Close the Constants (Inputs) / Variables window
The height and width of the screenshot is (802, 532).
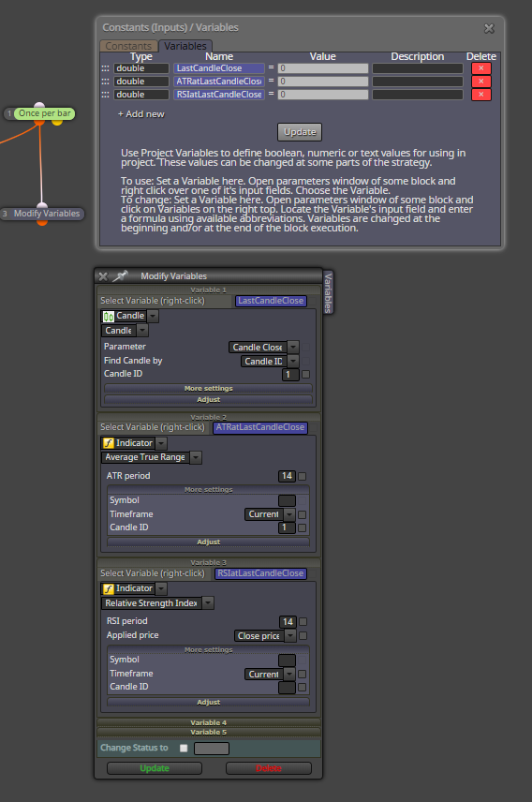pyautogui.click(x=489, y=29)
